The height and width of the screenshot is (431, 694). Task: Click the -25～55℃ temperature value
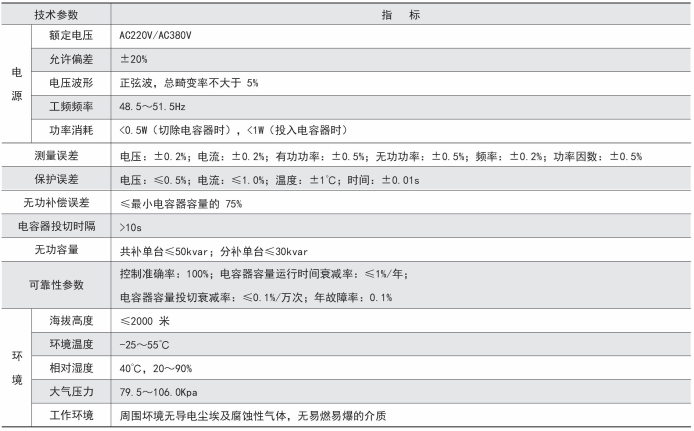tap(147, 344)
